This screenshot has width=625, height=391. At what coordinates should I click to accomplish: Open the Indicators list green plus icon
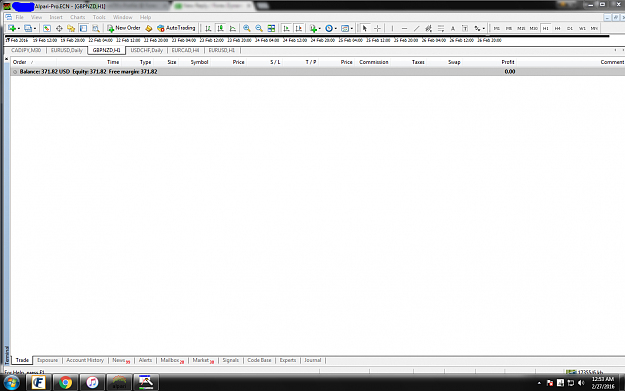[x=313, y=28]
